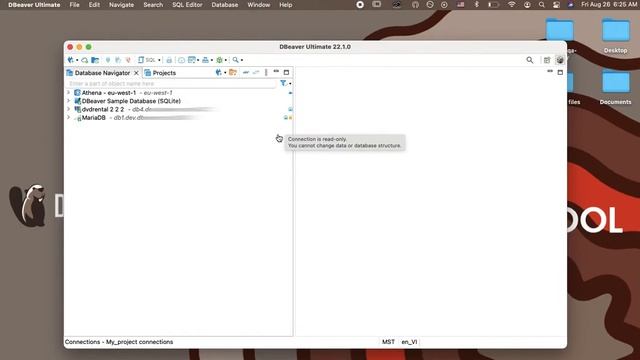Click the status icon on dvdrental row
The image size is (640, 360).
click(290, 109)
